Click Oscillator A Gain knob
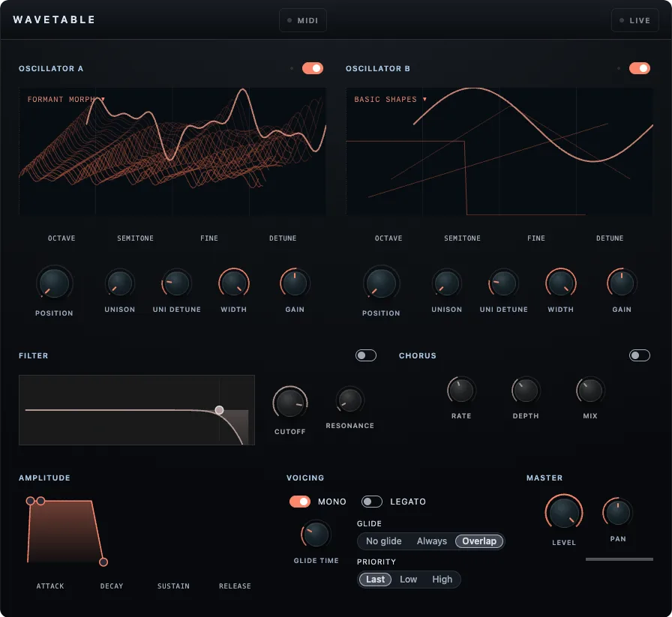Image resolution: width=672 pixels, height=617 pixels. pyautogui.click(x=295, y=283)
